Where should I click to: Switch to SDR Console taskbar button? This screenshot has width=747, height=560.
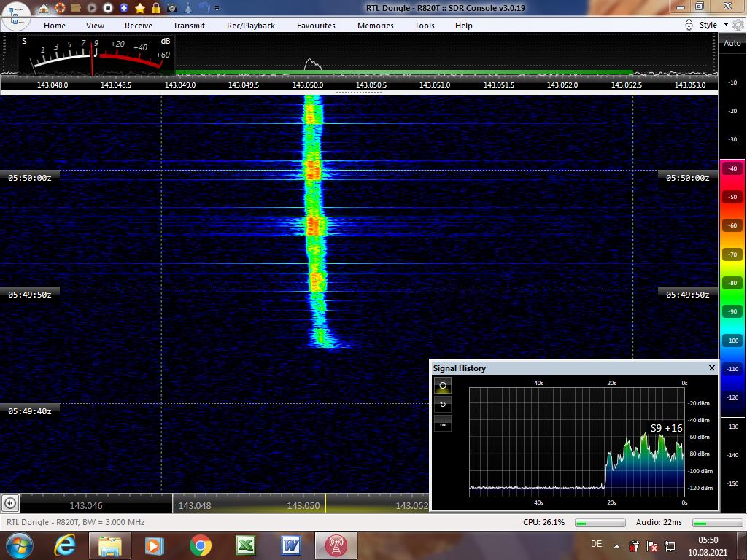click(x=336, y=545)
